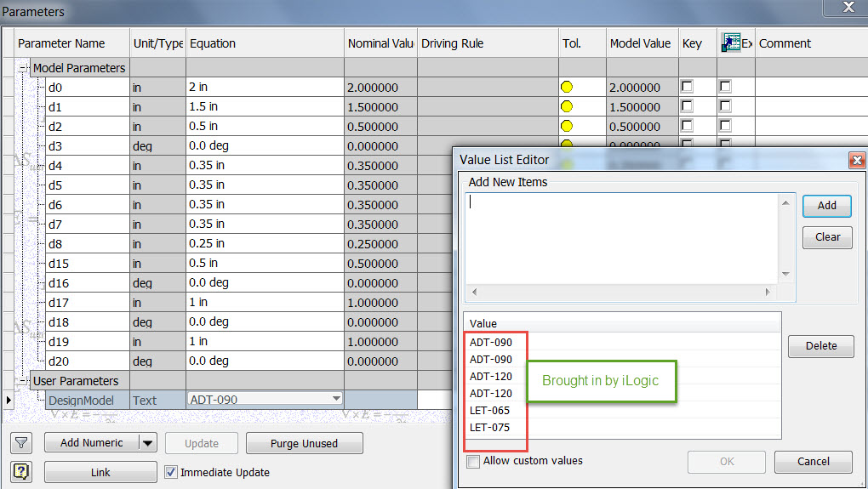The width and height of the screenshot is (868, 489).
Task: Click the filter funnel icon
Action: (x=21, y=443)
